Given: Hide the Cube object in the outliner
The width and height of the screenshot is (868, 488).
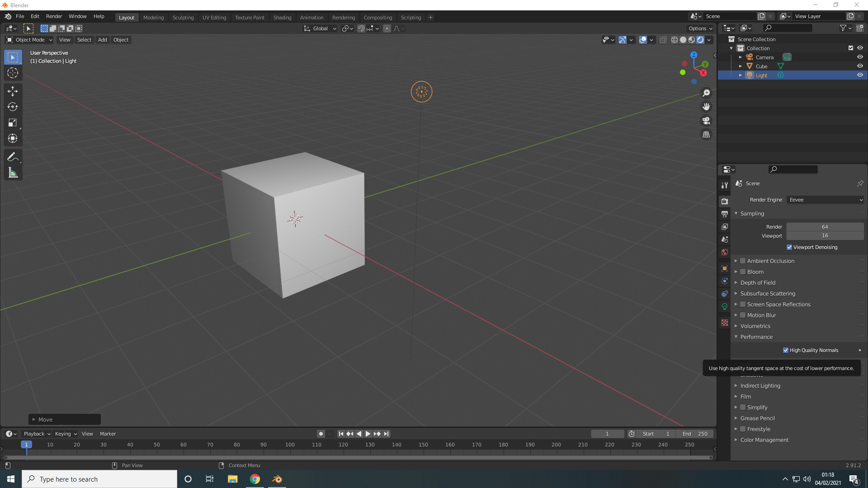Looking at the screenshot, I should click(860, 66).
